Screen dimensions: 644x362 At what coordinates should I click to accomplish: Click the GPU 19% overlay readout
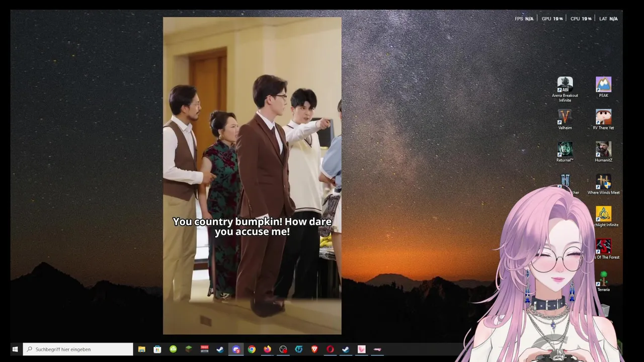coord(552,19)
